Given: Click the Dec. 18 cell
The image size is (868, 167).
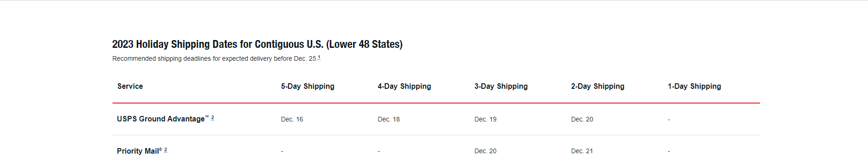Looking at the screenshot, I should click(x=389, y=119).
